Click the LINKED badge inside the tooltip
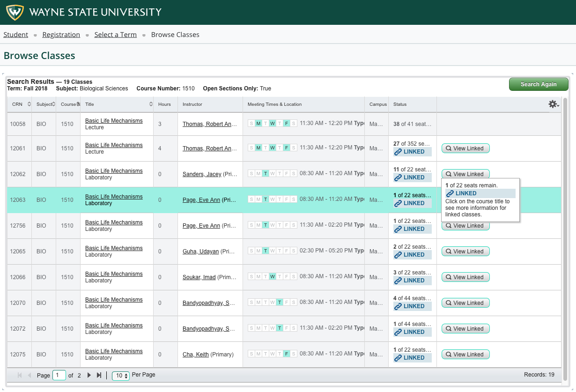 tap(480, 193)
